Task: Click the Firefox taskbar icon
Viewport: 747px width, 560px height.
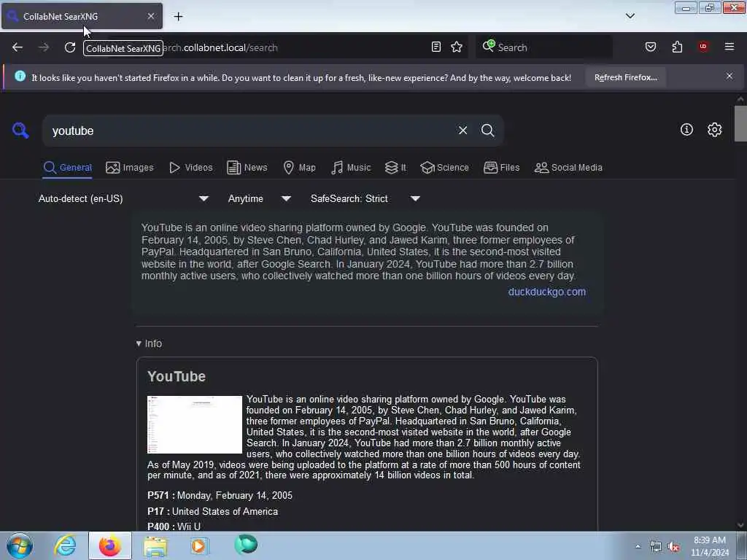Action: 109,545
